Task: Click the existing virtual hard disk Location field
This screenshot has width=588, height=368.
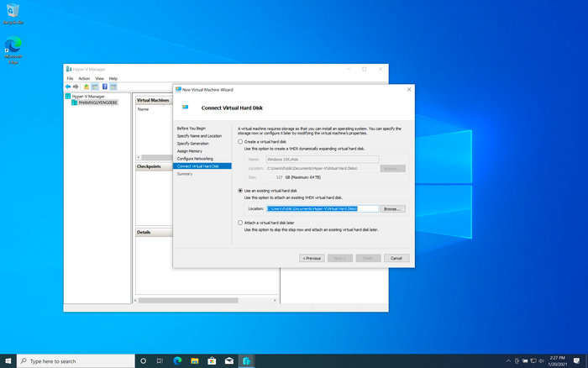Action: (x=323, y=208)
